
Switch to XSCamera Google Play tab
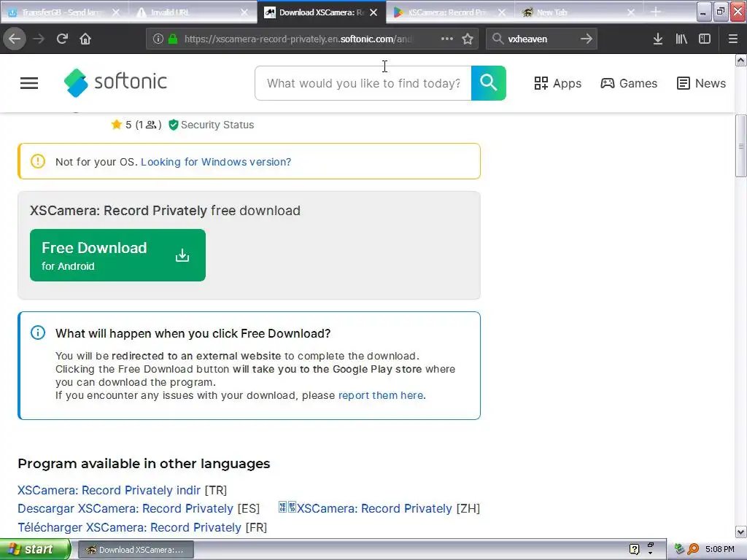tap(449, 12)
